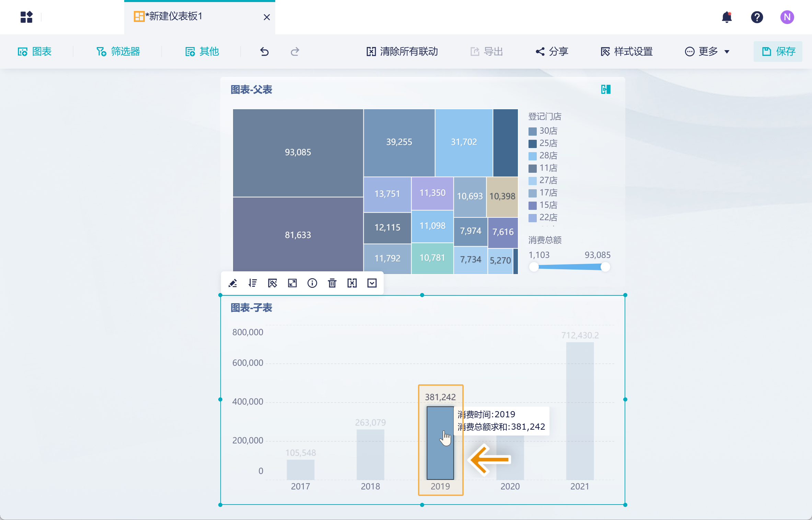Toggle the 27店 legend item
Viewport: 812px width, 520px height.
pos(543,180)
